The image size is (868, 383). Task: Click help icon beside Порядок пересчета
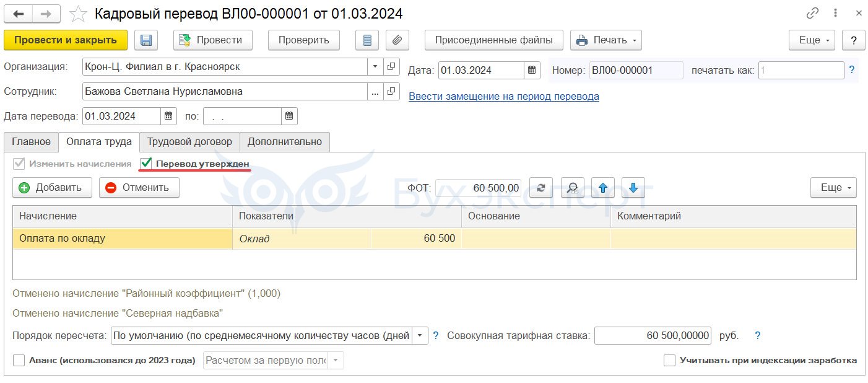436,336
